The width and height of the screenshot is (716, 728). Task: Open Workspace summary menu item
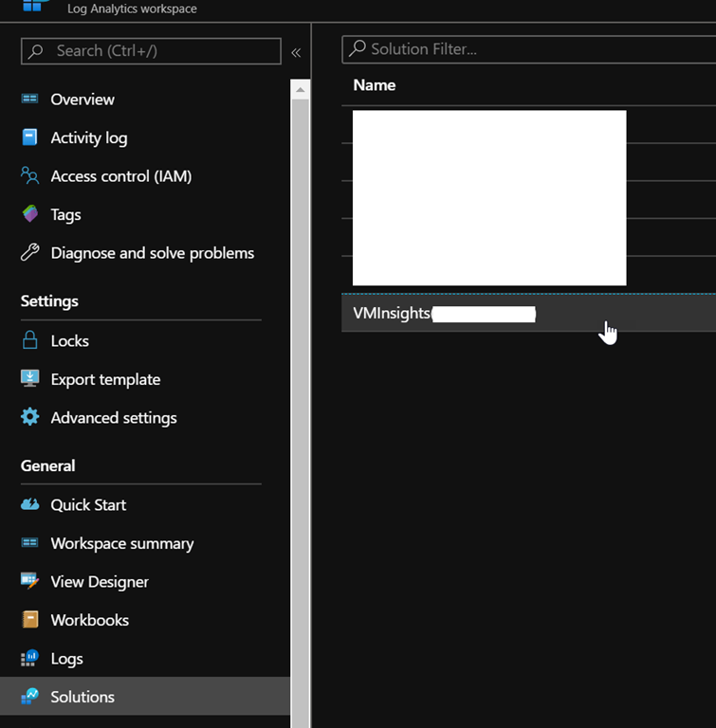click(121, 543)
